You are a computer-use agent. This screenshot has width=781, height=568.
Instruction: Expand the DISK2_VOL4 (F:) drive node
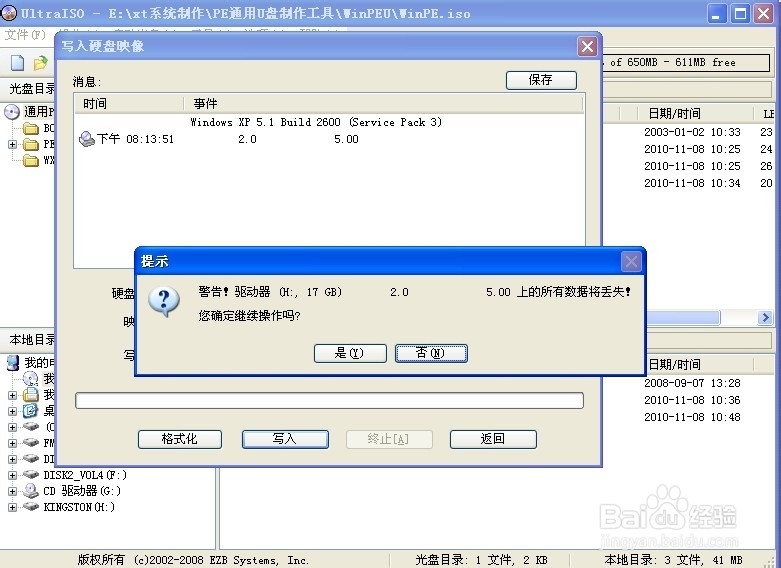point(12,475)
